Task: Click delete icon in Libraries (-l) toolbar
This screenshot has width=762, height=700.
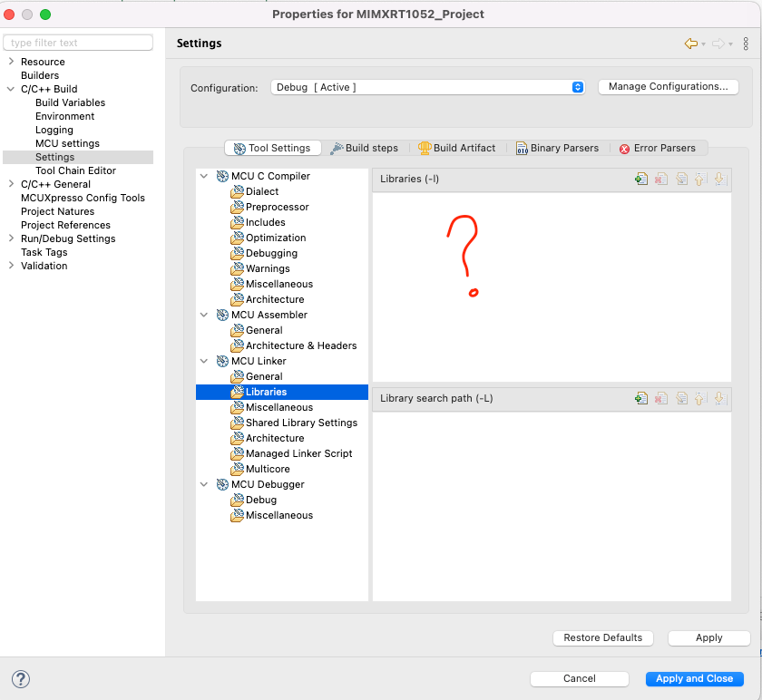Action: pos(661,179)
